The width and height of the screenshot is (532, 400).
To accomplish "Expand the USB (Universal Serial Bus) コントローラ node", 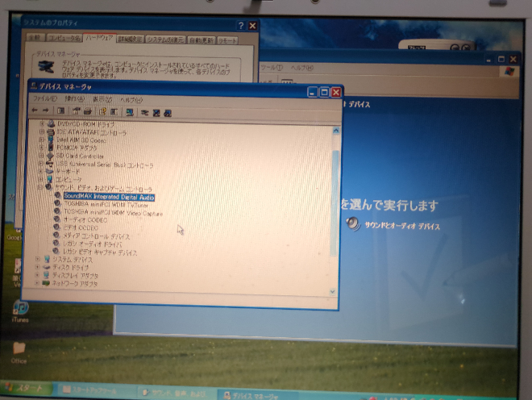I will pyautogui.click(x=41, y=164).
